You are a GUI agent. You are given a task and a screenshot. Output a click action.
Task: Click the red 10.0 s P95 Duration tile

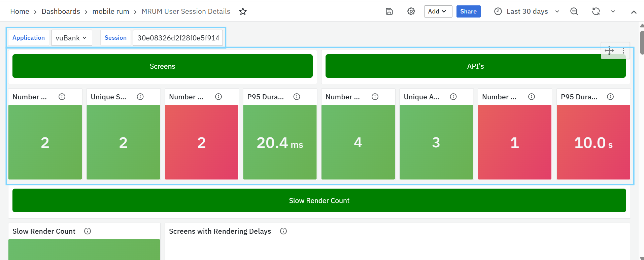(593, 142)
